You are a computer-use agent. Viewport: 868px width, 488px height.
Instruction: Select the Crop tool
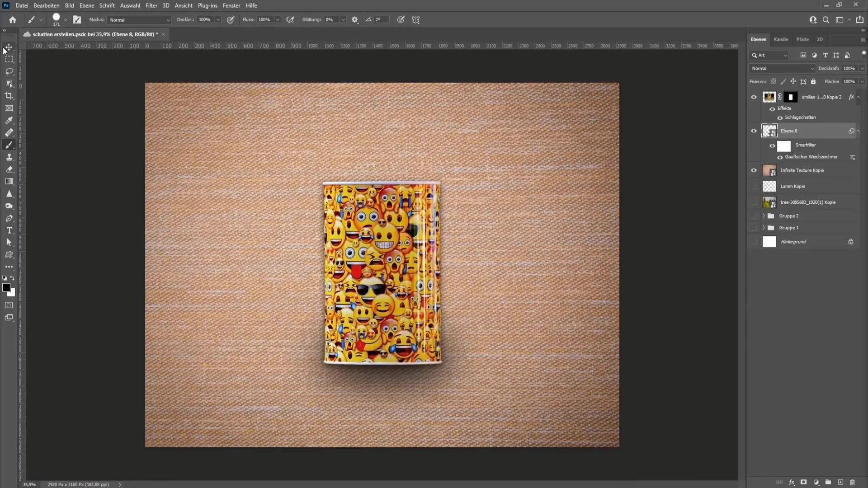coord(9,96)
